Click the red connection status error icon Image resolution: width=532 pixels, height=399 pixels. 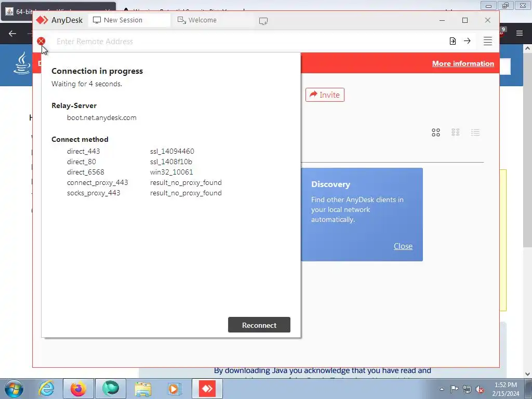[x=41, y=41]
